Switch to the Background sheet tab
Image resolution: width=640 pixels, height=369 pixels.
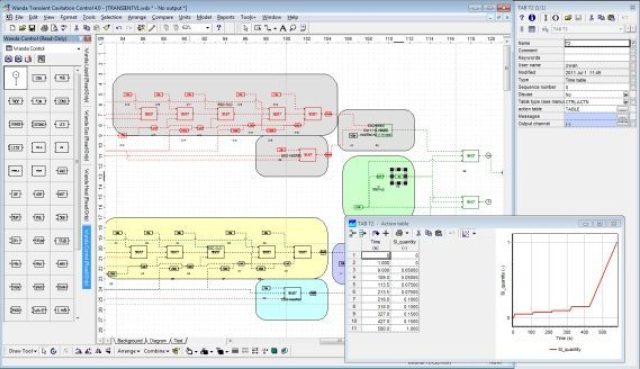click(130, 340)
